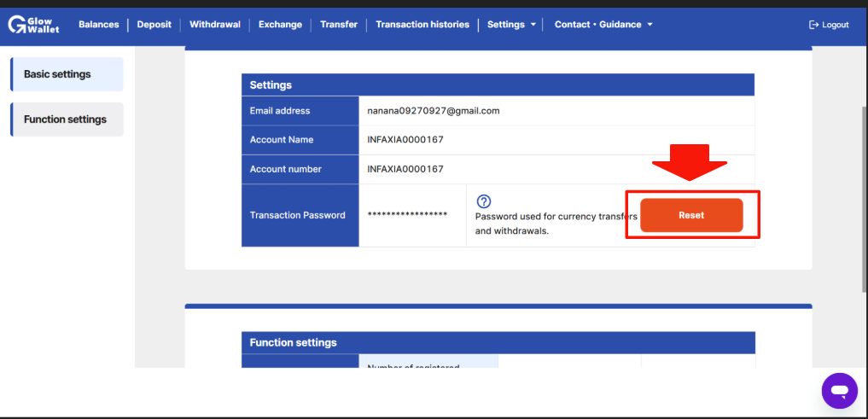Open the help question mark icon
This screenshot has height=419, width=868.
pos(484,201)
